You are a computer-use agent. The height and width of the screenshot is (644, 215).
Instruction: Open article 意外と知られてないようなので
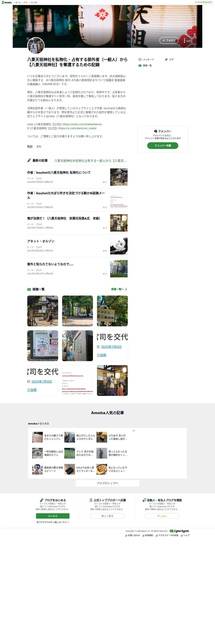(x=50, y=264)
